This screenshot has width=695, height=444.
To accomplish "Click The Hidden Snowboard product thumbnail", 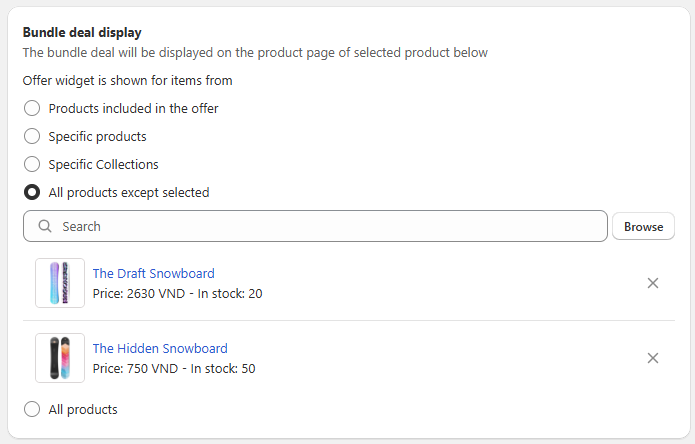I will click(x=60, y=358).
